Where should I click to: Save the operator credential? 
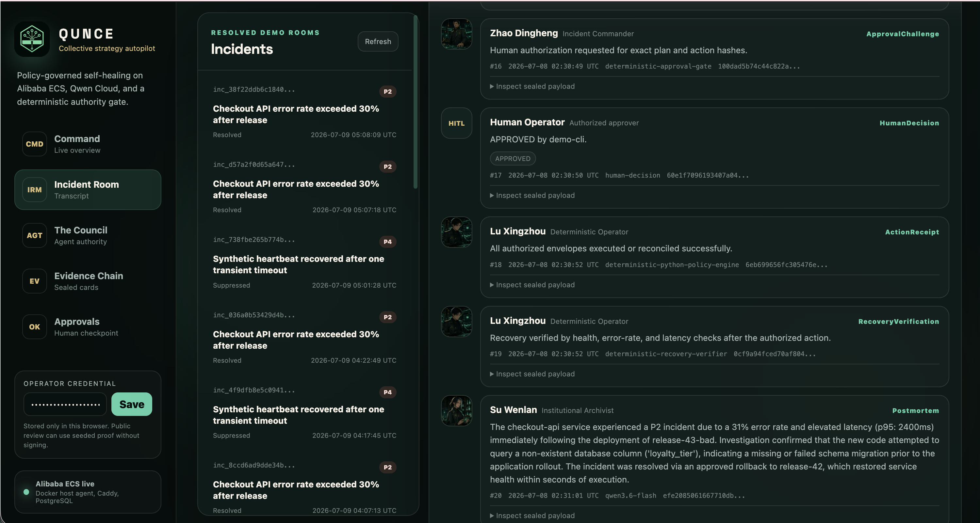point(132,404)
